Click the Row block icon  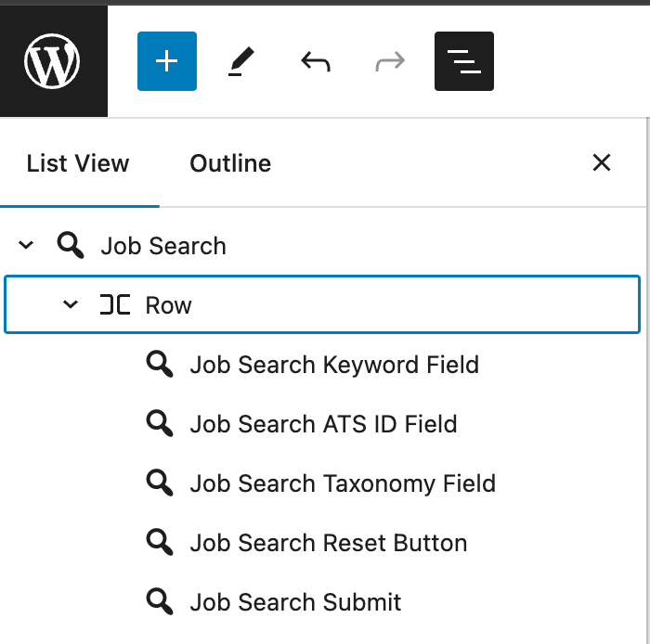click(115, 305)
